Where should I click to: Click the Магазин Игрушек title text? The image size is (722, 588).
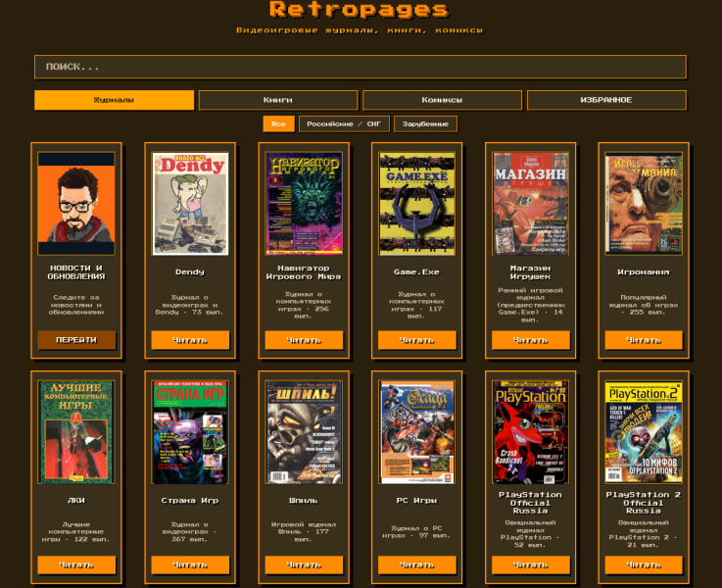[x=530, y=272]
